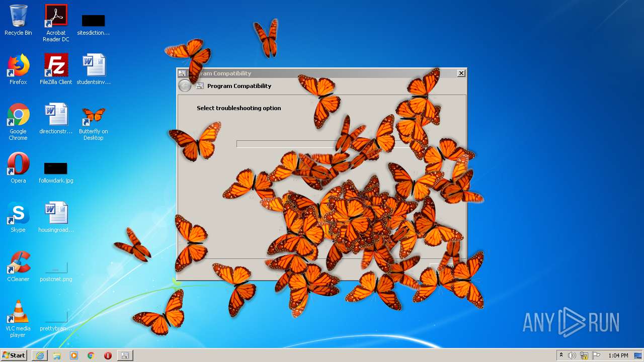Select the followdark.jpg image file

coord(56,172)
